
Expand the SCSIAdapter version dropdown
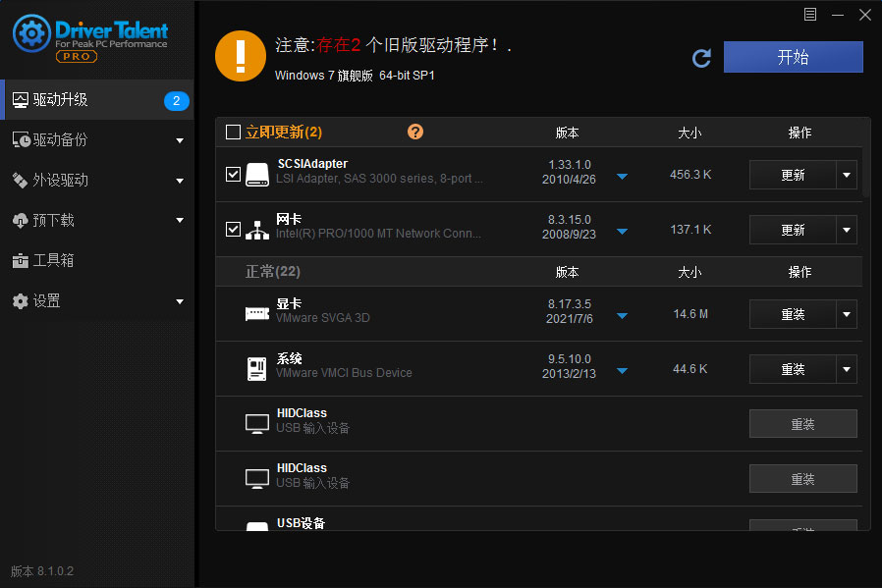tap(622, 175)
